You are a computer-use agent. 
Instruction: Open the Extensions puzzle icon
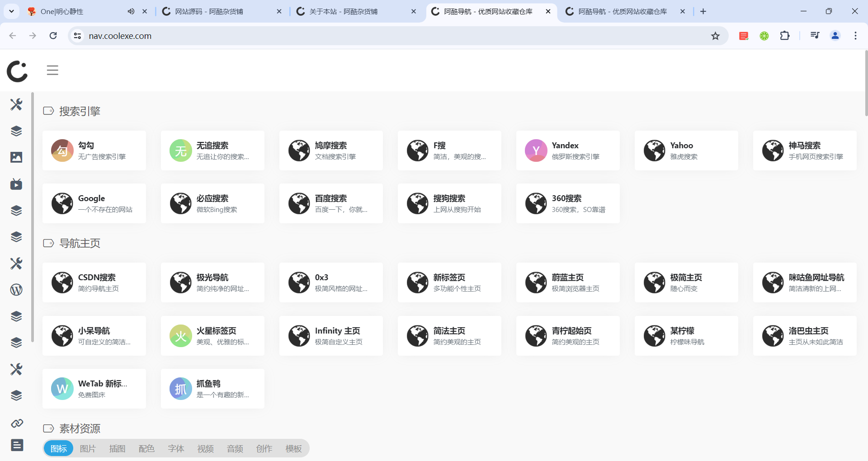tap(785, 36)
